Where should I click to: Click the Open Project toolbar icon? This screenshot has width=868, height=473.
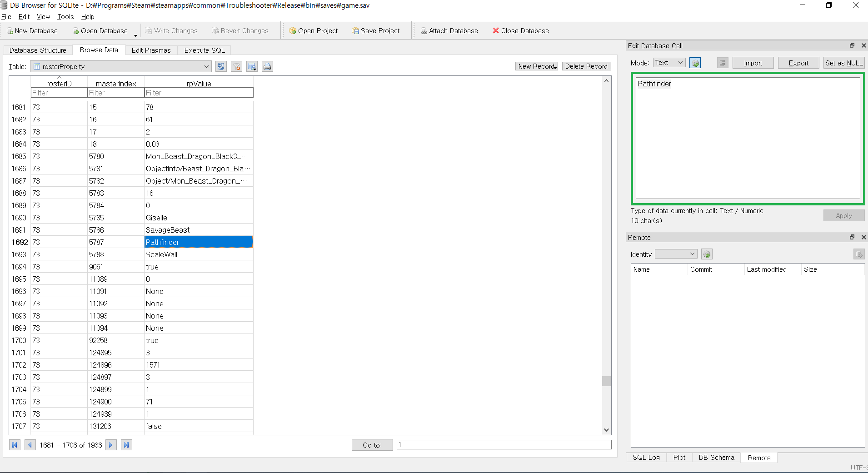pos(293,31)
